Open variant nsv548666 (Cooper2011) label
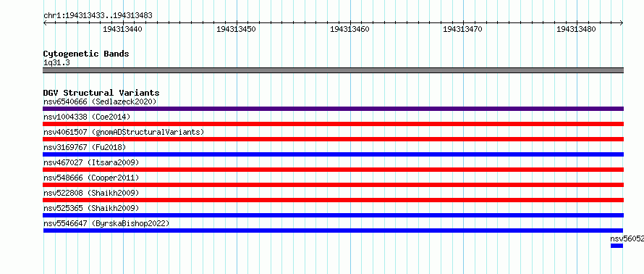 click(91, 178)
